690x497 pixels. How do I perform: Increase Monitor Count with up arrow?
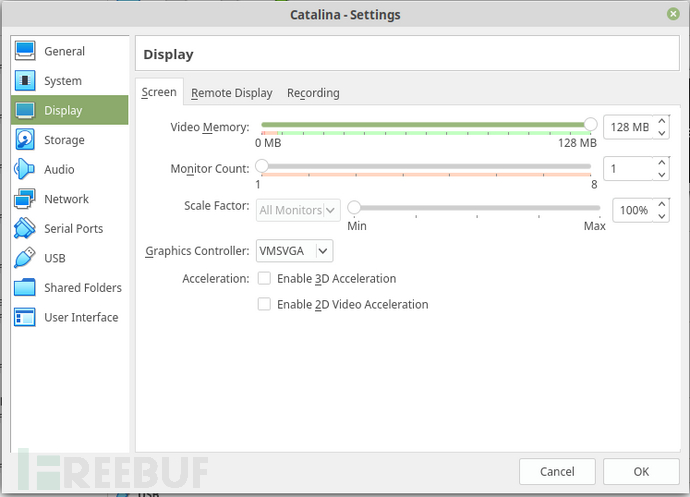(661, 163)
